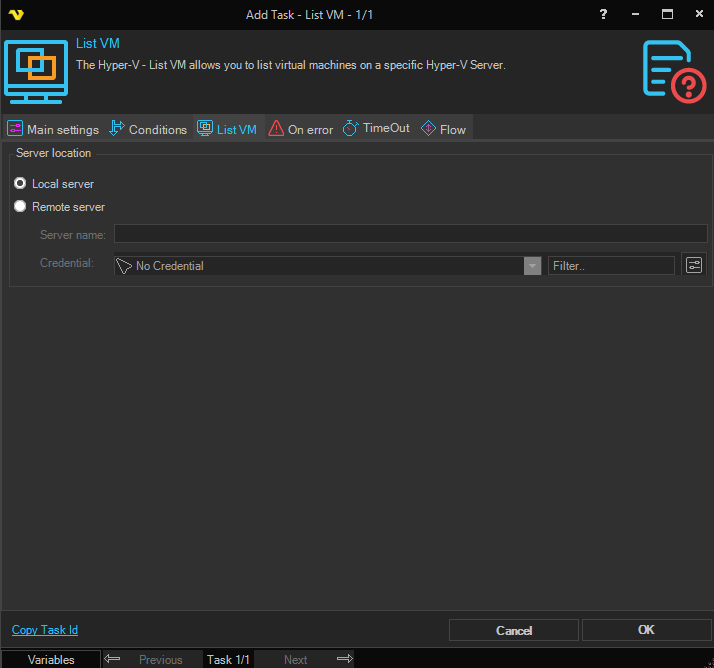Select the Remote server radio button
Image resolution: width=714 pixels, height=668 pixels.
pyautogui.click(x=20, y=207)
